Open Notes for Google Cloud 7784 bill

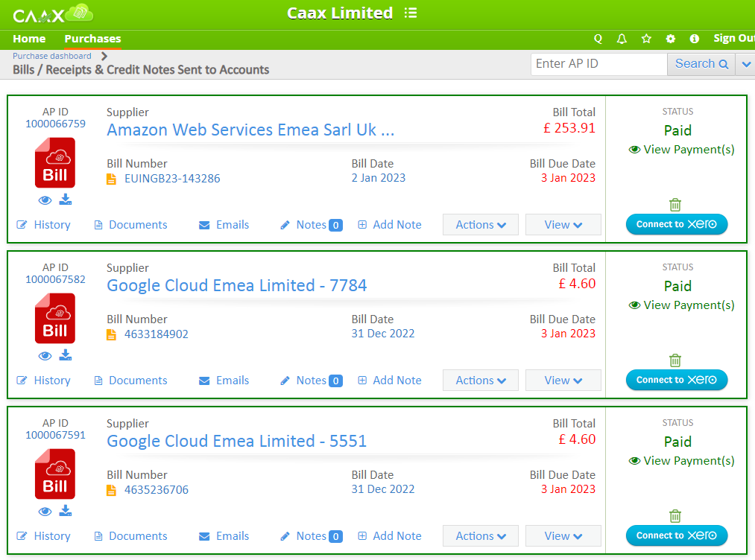[311, 381]
